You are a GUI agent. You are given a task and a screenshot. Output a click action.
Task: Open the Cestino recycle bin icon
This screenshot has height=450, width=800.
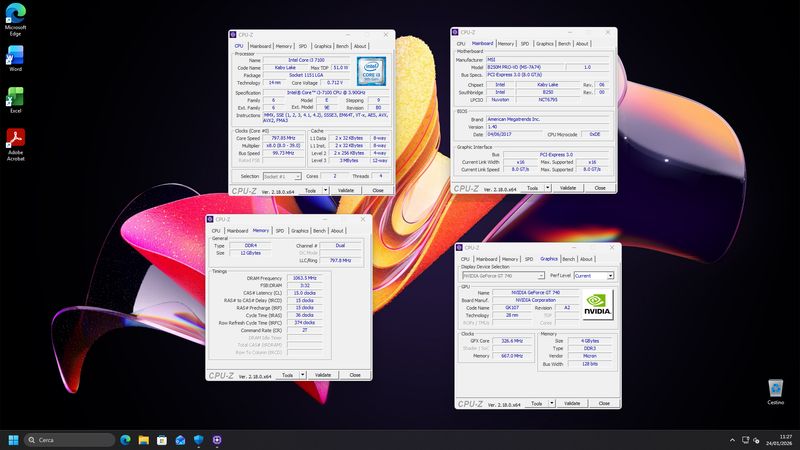click(776, 392)
